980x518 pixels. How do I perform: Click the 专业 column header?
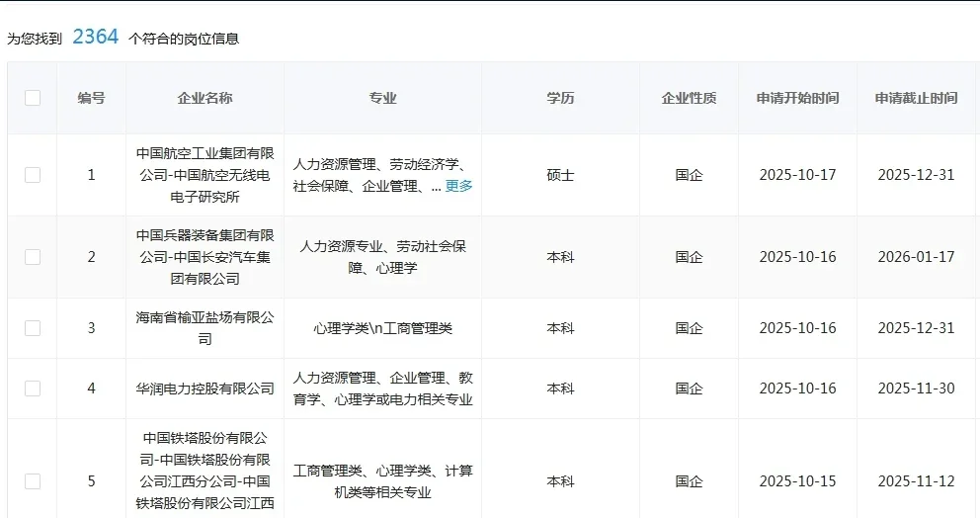(382, 98)
